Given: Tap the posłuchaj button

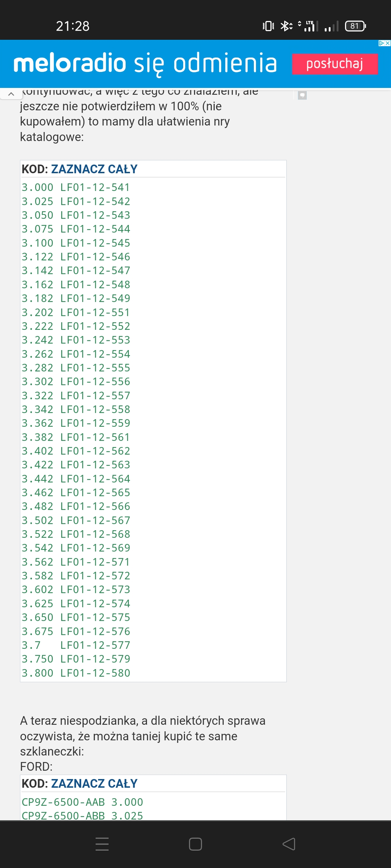Looking at the screenshot, I should 335,64.
